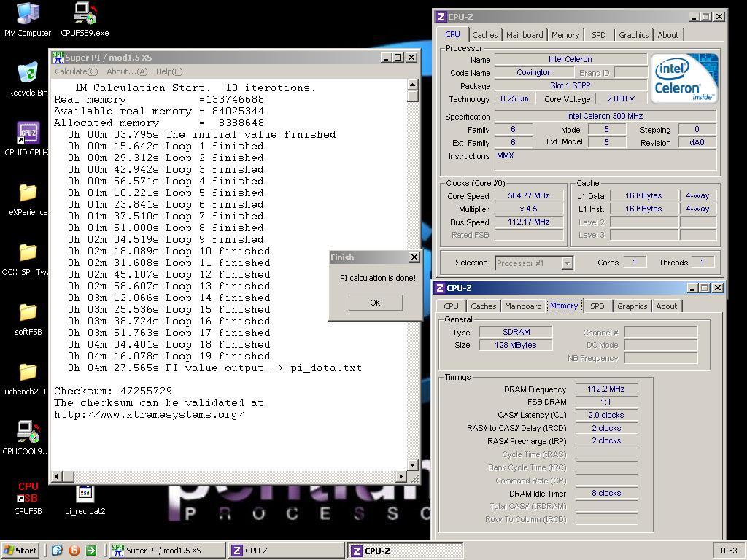Open the Calculate menu in Super PI
Viewport: 747px width, 560px height.
(x=76, y=71)
